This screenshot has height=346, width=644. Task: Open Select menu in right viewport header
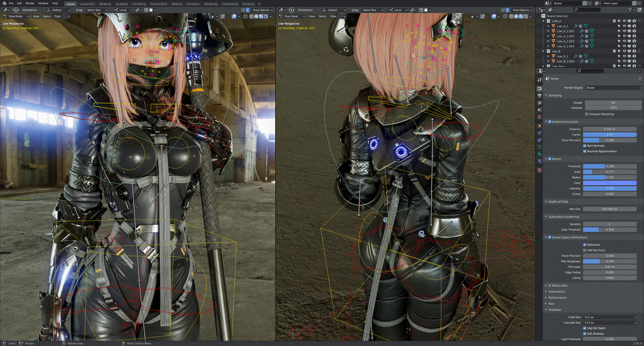(x=322, y=16)
